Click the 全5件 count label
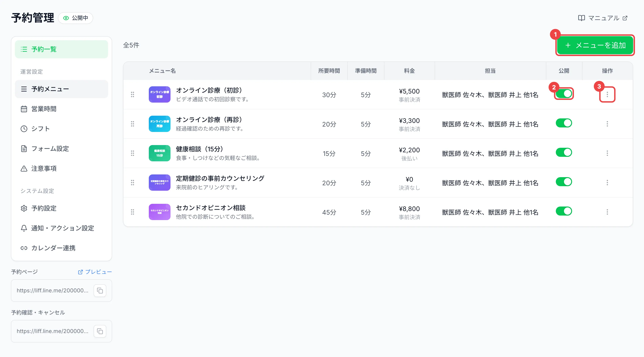This screenshot has width=644, height=357. tap(131, 45)
